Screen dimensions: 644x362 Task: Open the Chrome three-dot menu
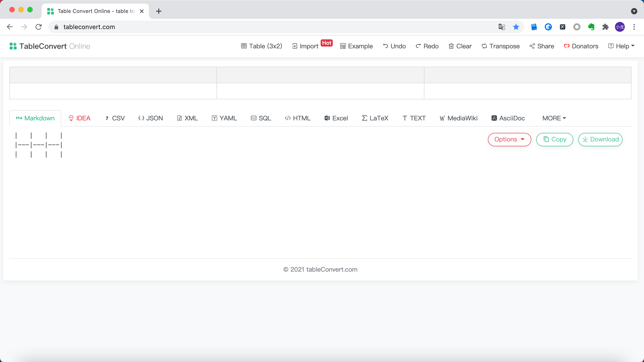pyautogui.click(x=634, y=27)
